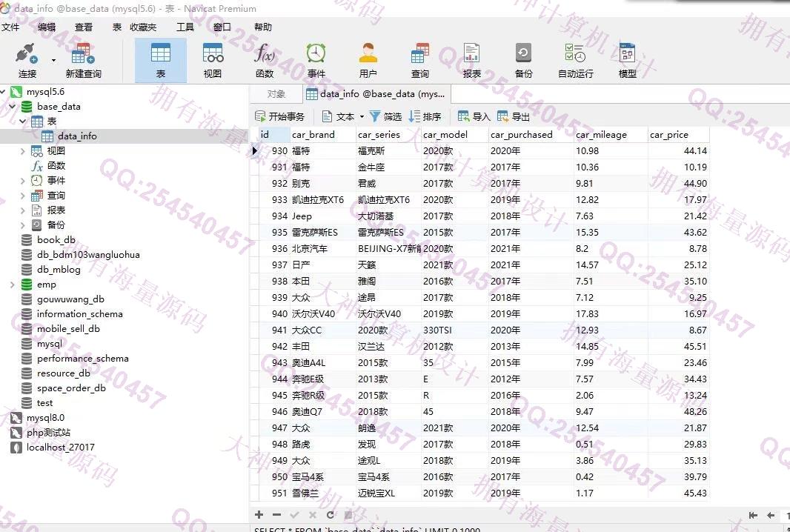Click the Import (导入) button
The image size is (790, 532).
474,117
